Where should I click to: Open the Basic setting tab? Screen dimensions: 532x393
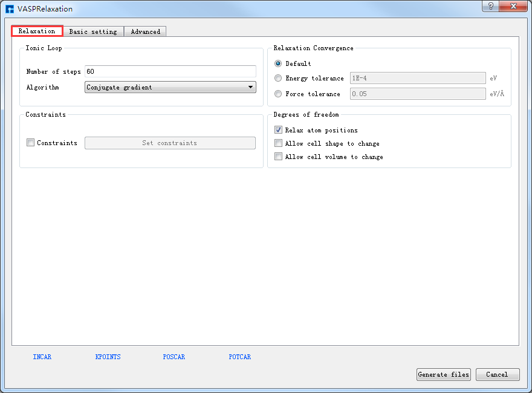click(93, 31)
